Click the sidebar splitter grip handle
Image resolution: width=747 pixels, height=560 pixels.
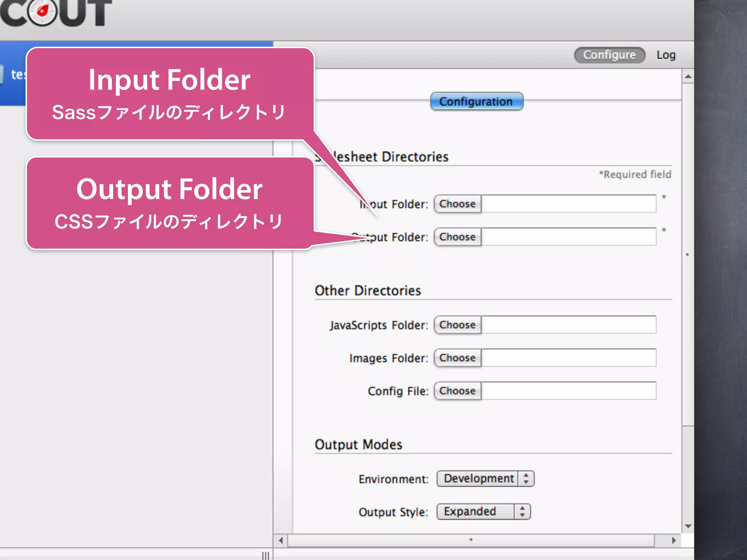tap(266, 556)
